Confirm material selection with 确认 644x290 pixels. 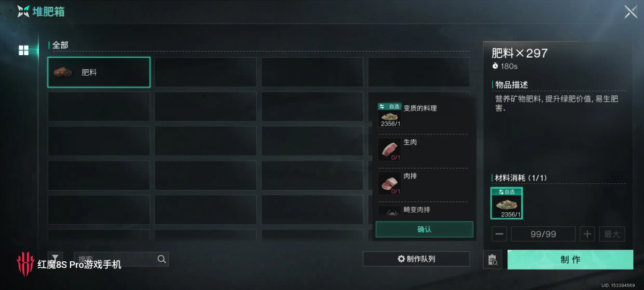pos(424,229)
